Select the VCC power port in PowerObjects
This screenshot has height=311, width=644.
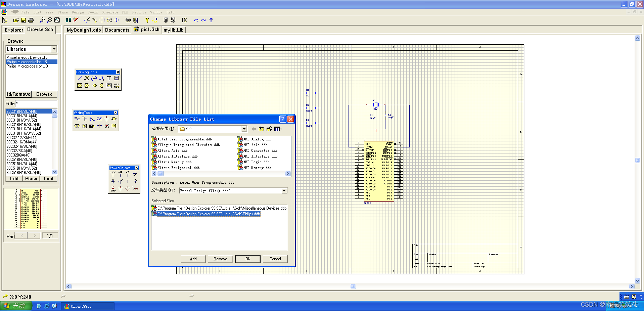point(113,174)
